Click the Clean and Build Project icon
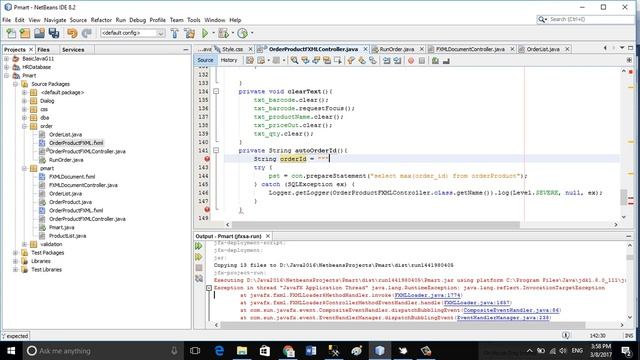 (x=189, y=33)
